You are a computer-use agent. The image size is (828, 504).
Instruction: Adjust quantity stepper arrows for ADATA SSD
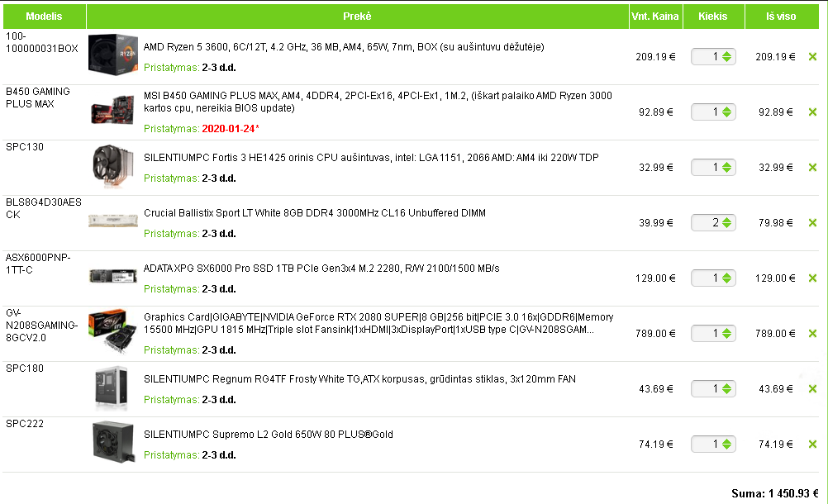click(x=726, y=278)
